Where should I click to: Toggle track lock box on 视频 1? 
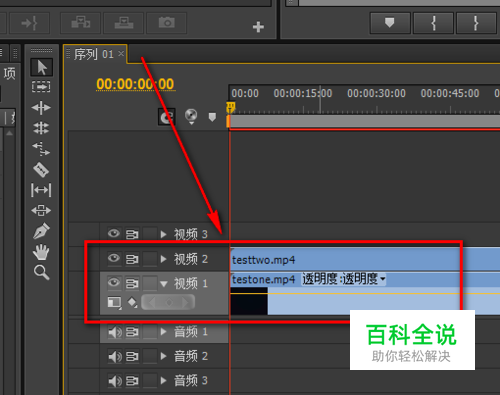150,283
